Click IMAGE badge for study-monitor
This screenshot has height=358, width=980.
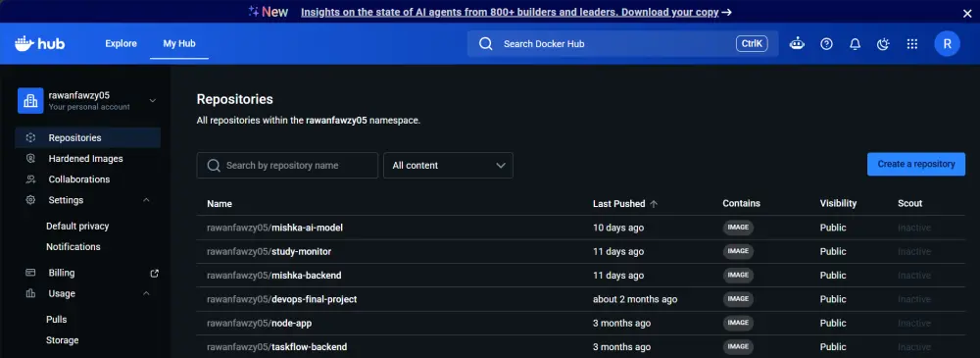(738, 252)
